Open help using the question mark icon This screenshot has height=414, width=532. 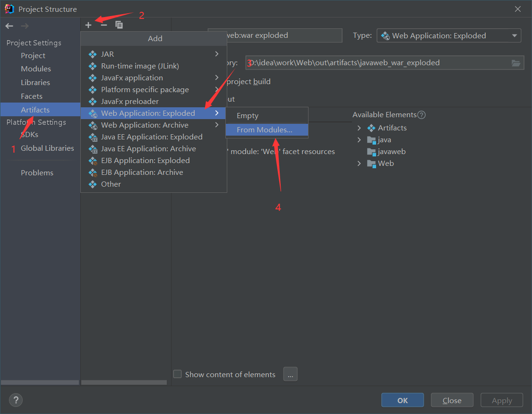(x=16, y=400)
